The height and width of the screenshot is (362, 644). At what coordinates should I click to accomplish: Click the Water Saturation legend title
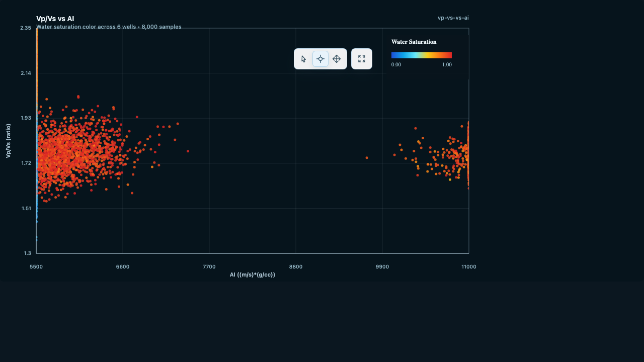(x=414, y=42)
